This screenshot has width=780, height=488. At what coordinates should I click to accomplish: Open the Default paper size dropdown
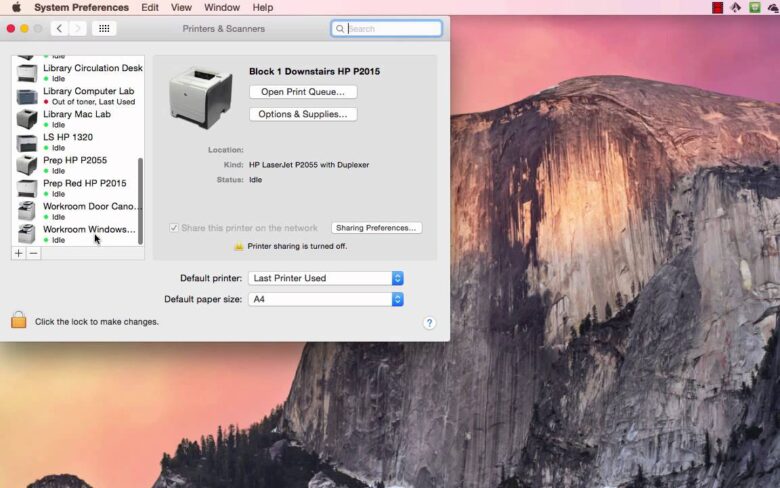[x=326, y=299]
